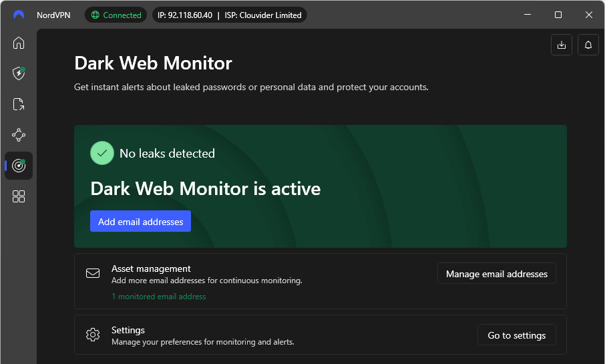Open Threat Protection shield icon

[x=19, y=73]
